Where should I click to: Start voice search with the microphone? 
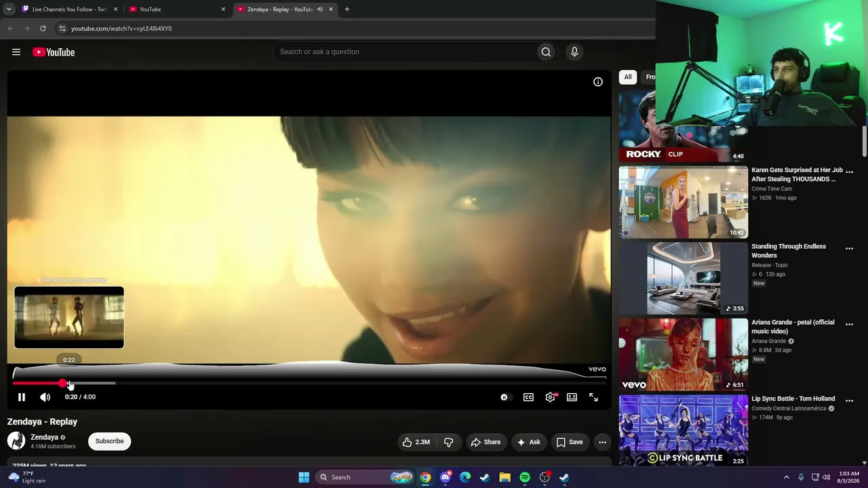tap(574, 52)
